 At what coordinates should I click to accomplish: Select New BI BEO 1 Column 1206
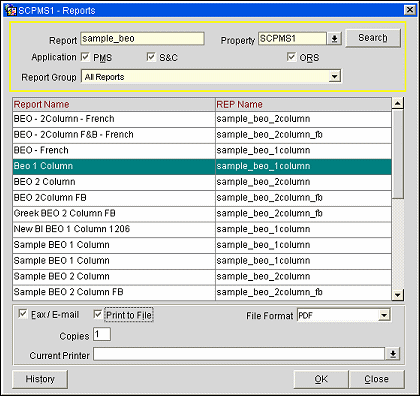[202, 229]
